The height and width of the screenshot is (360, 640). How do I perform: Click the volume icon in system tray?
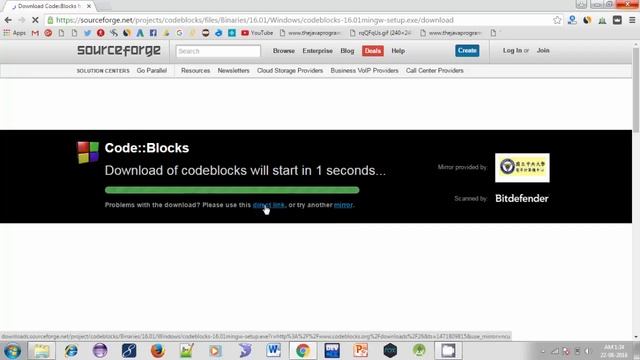[x=588, y=351]
